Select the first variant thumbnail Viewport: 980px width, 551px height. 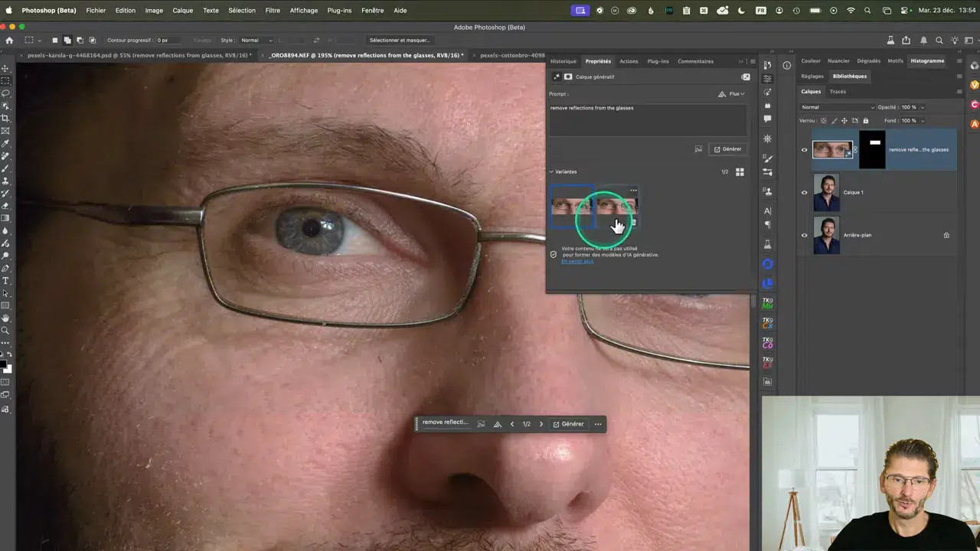(570, 207)
